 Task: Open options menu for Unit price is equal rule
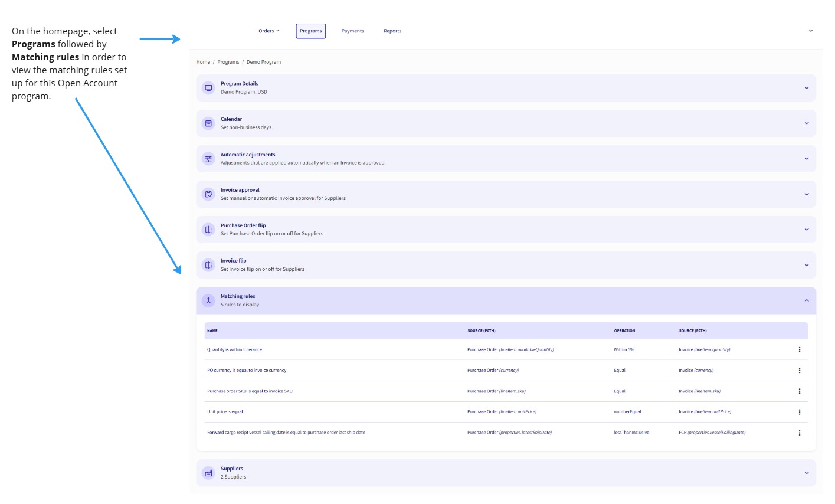pos(800,411)
